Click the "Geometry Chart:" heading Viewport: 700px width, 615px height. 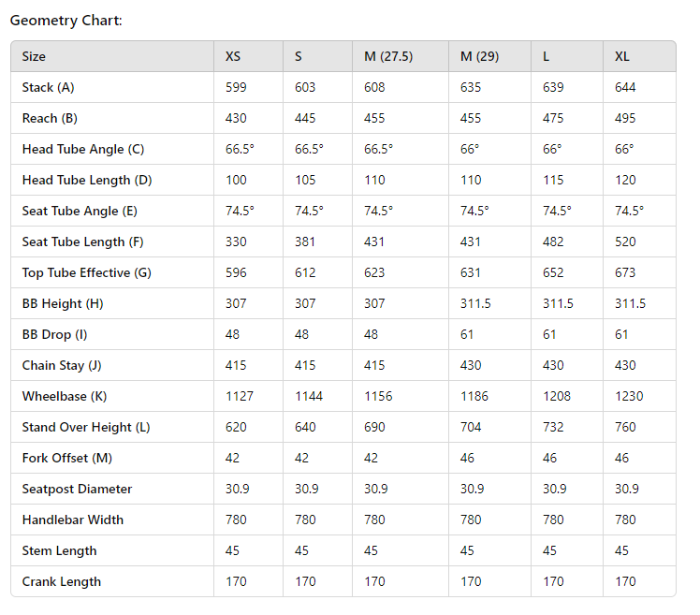pyautogui.click(x=66, y=20)
